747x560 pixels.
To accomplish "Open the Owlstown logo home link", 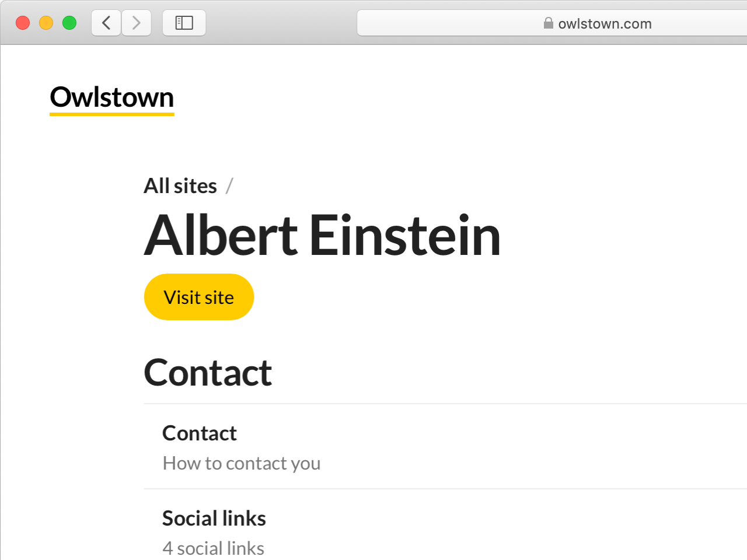I will coord(112,98).
